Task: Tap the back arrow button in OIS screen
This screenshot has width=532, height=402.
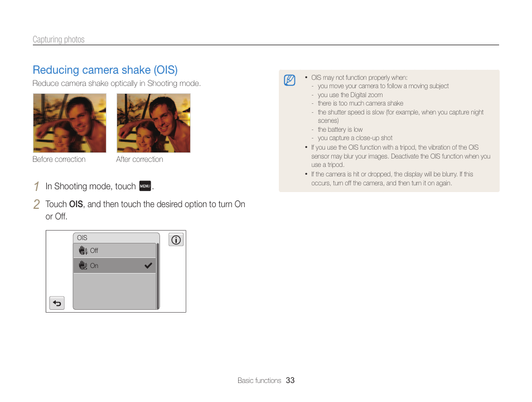Action: pyautogui.click(x=57, y=303)
